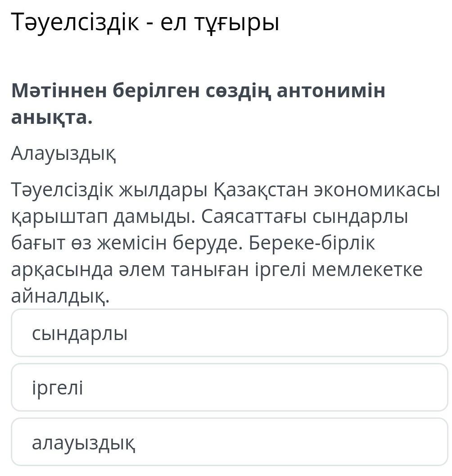Click the word 'мемлекетке' in the passage
The image size is (452, 476).
pyautogui.click(x=367, y=270)
